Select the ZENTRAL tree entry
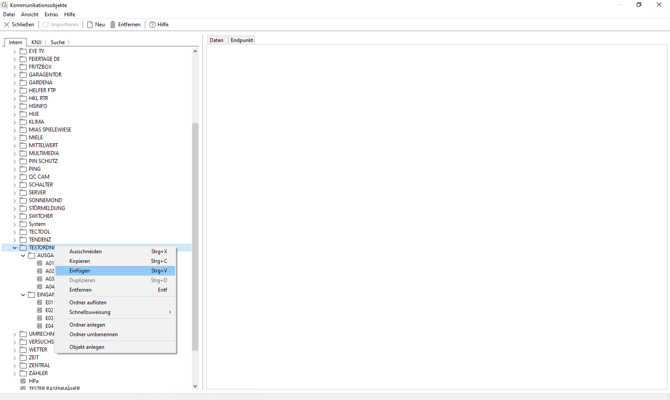The width and height of the screenshot is (670, 400). click(x=39, y=365)
